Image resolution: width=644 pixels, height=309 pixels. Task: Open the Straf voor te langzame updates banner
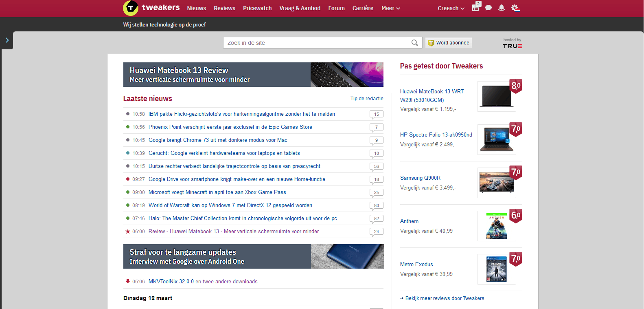(253, 256)
